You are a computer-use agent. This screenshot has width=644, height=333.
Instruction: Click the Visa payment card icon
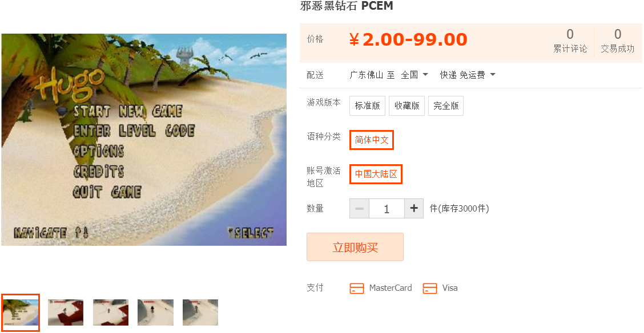tap(429, 289)
